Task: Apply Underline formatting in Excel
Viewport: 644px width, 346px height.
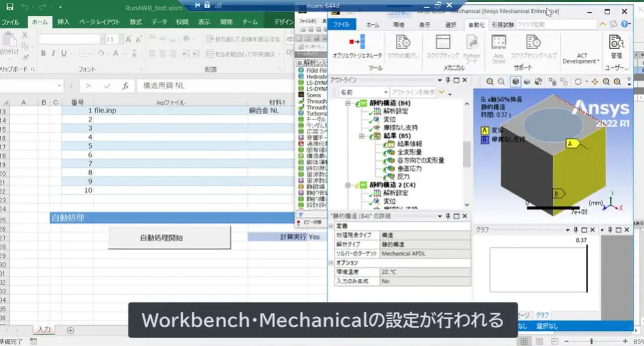Action: click(x=64, y=53)
